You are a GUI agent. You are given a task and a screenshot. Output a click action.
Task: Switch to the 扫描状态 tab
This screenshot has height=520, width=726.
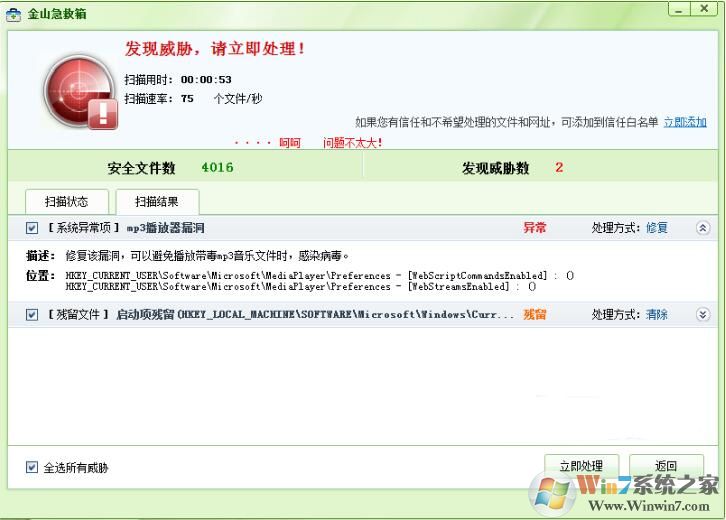pos(67,202)
